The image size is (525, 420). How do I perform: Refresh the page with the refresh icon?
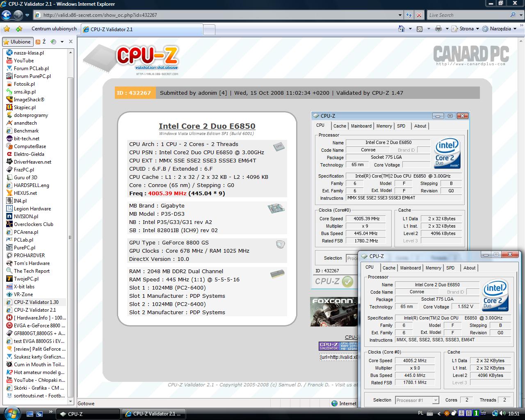click(x=409, y=15)
